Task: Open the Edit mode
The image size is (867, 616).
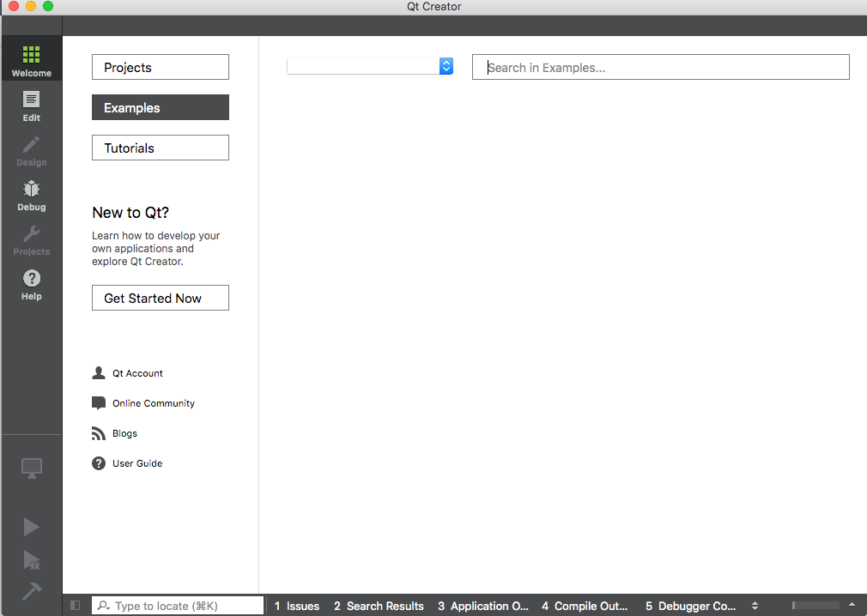Action: (x=32, y=106)
